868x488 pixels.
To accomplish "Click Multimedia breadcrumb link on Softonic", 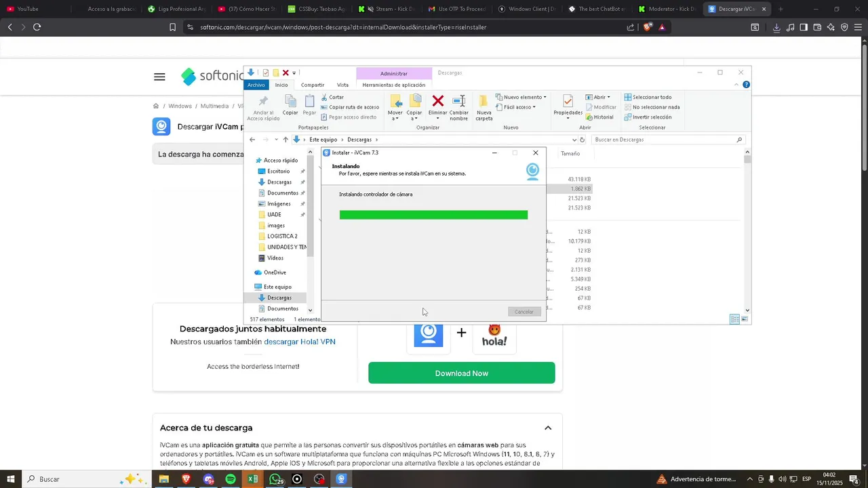I will pos(214,106).
